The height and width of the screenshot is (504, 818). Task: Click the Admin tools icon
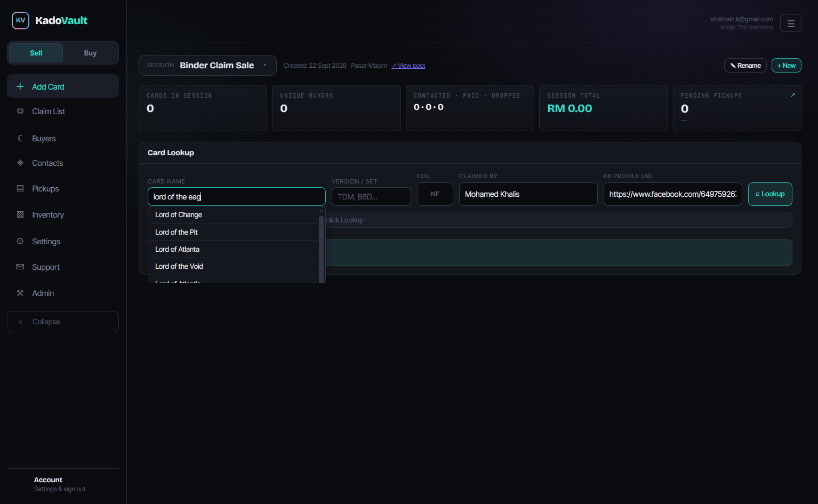pos(20,293)
